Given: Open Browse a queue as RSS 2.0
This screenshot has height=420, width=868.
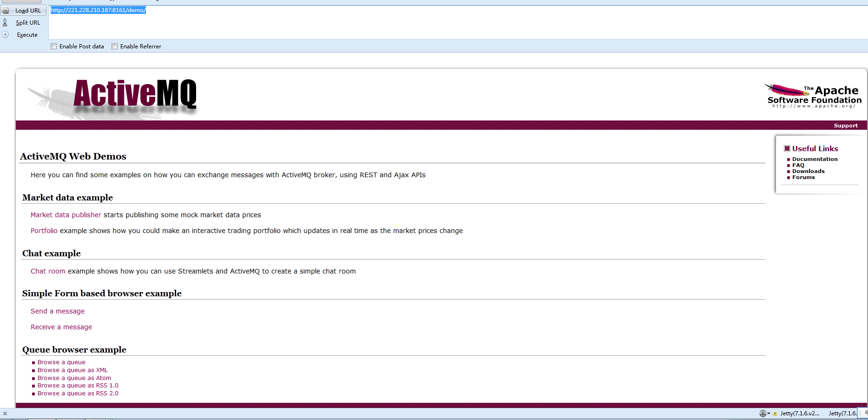Looking at the screenshot, I should 78,393.
